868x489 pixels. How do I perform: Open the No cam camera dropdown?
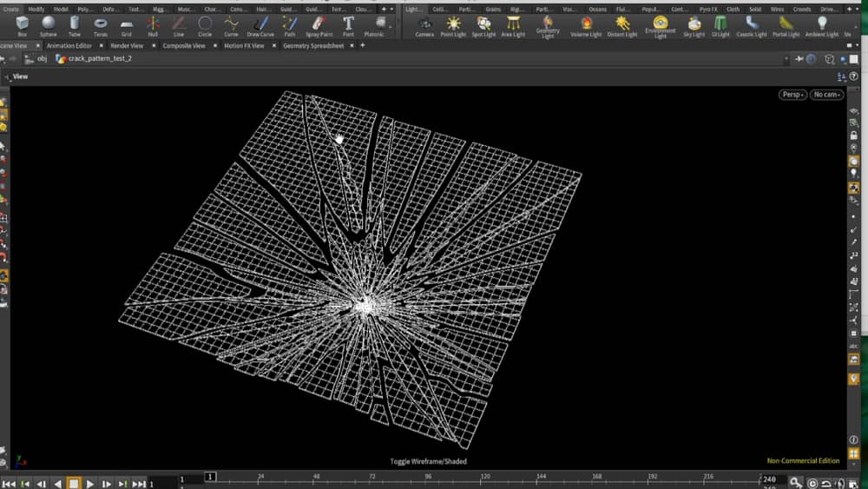[827, 94]
